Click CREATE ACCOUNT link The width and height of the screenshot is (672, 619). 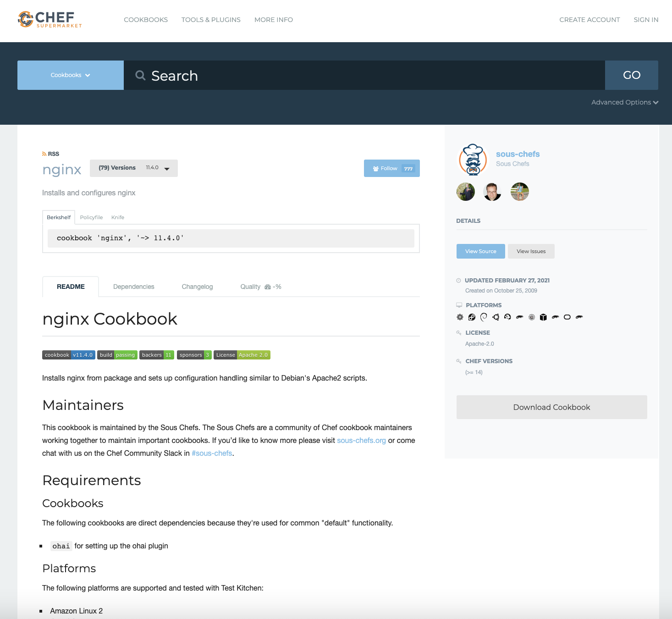pos(589,20)
